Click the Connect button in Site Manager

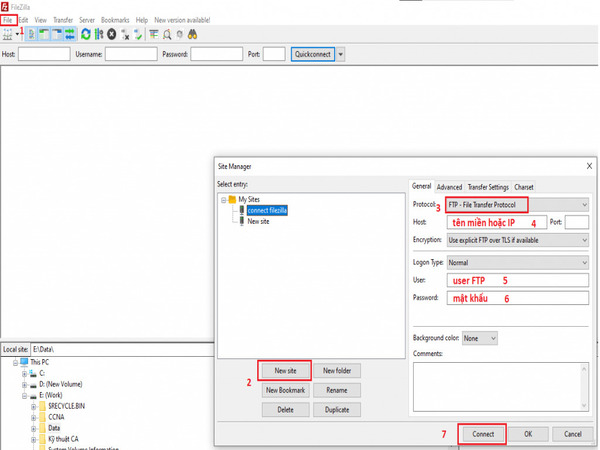[x=483, y=434]
